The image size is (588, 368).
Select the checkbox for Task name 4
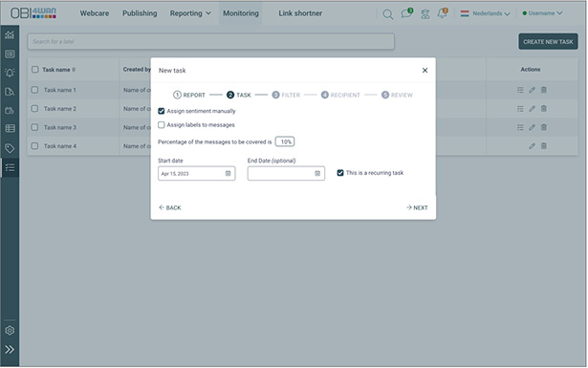point(34,146)
